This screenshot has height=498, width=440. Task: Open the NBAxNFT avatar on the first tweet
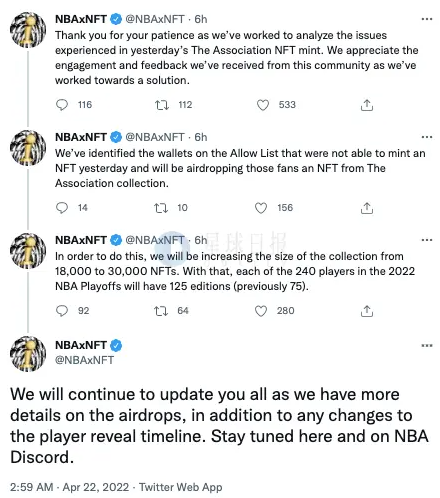coord(28,30)
